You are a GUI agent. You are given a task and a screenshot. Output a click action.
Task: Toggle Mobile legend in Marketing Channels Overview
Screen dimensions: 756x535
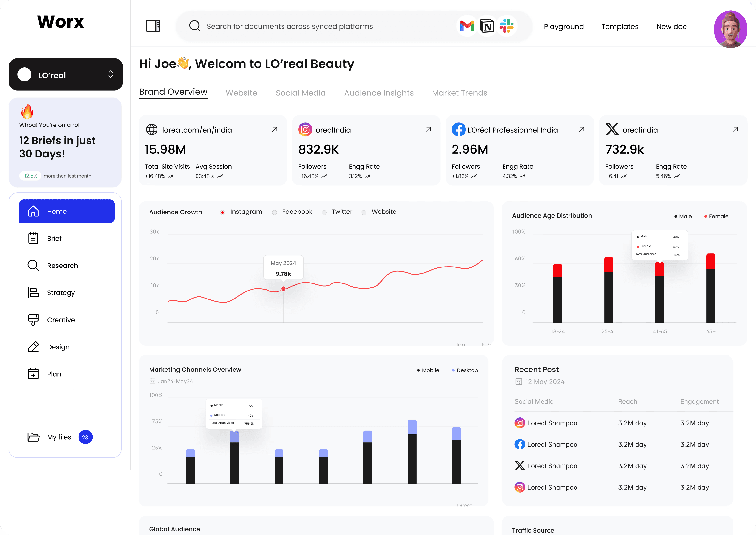click(x=428, y=370)
